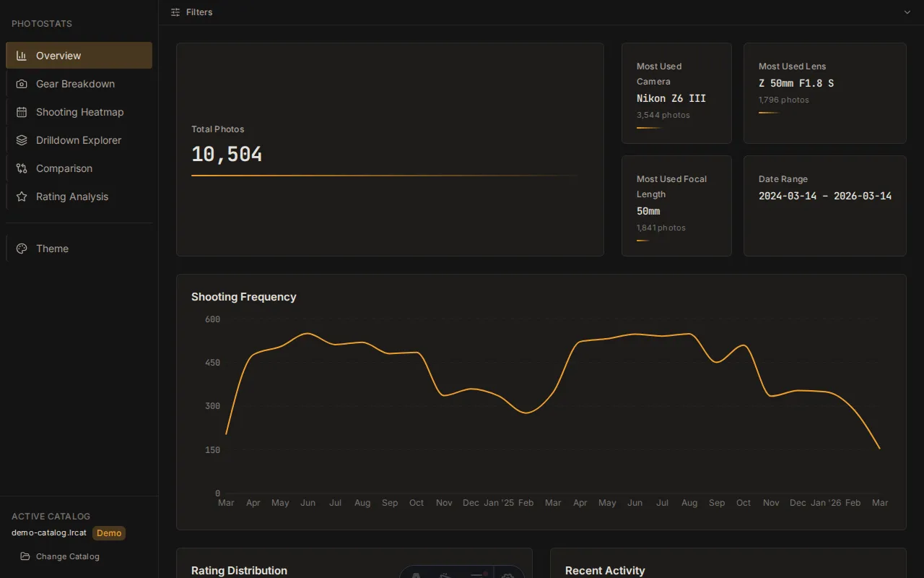The width and height of the screenshot is (924, 578).
Task: Click the Drilldown Explorer layers icon
Action: click(x=22, y=140)
